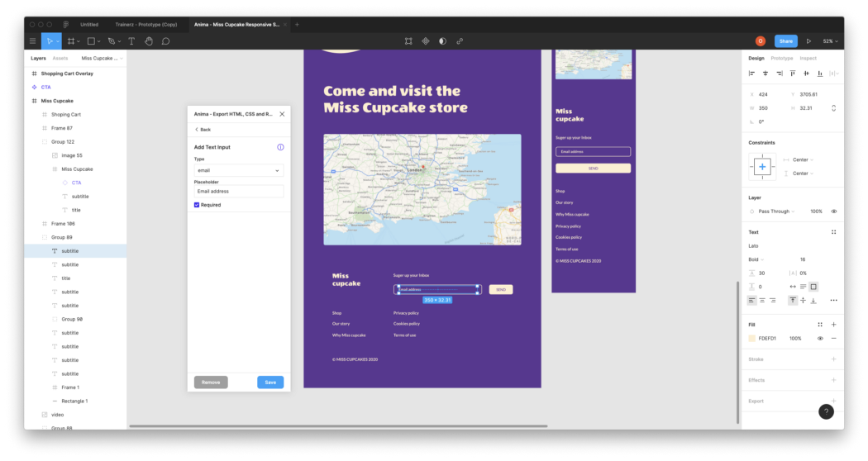Toggle text vertical align middle
868x461 pixels.
coord(804,301)
